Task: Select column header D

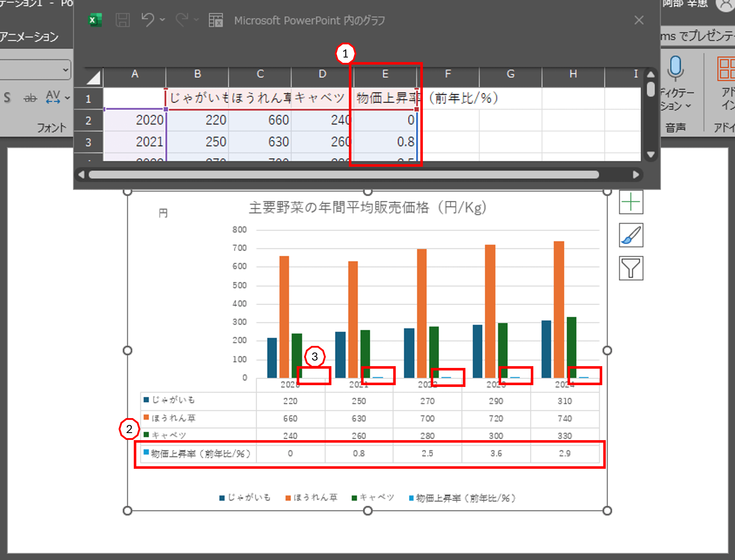Action: (322, 74)
